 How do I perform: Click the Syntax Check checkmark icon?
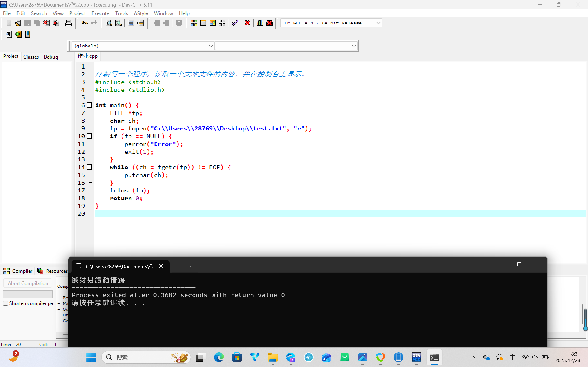[234, 23]
